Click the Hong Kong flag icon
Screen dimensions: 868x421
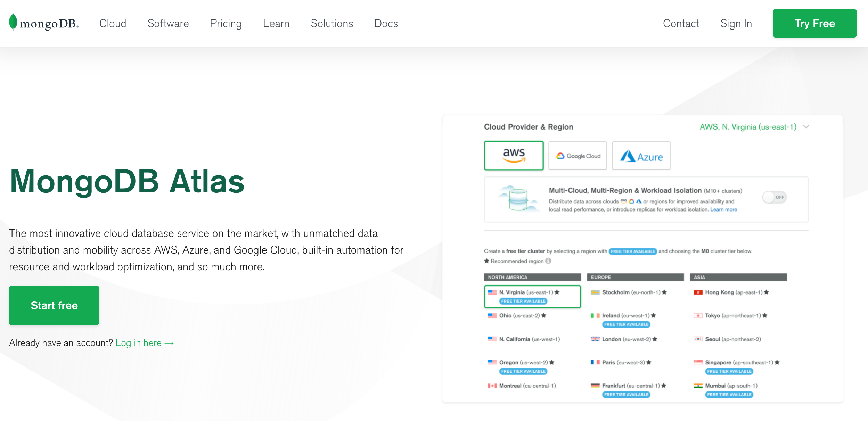point(698,292)
